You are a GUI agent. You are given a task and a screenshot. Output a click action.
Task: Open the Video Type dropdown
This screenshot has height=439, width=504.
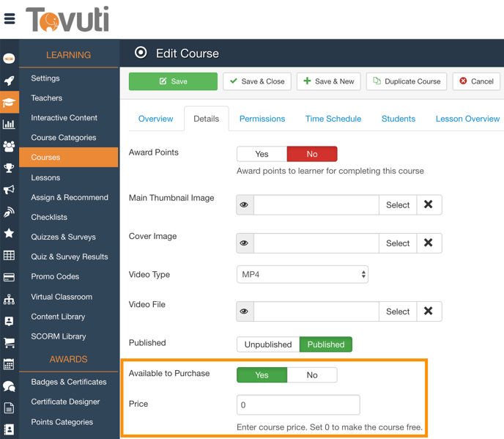[302, 275]
